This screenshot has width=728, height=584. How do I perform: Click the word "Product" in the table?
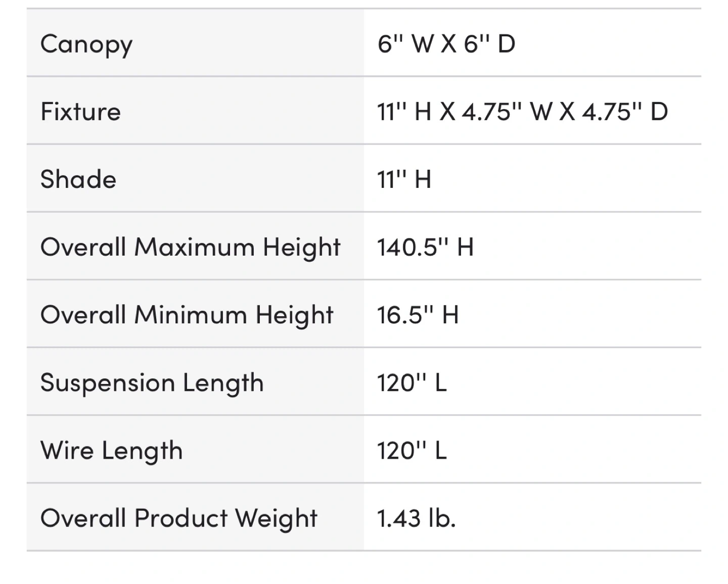[181, 518]
